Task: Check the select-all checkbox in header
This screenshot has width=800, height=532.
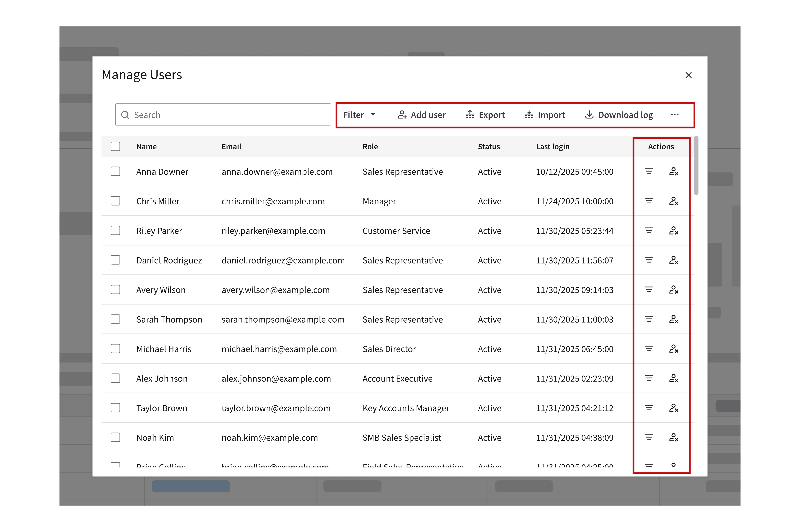Action: click(x=115, y=146)
